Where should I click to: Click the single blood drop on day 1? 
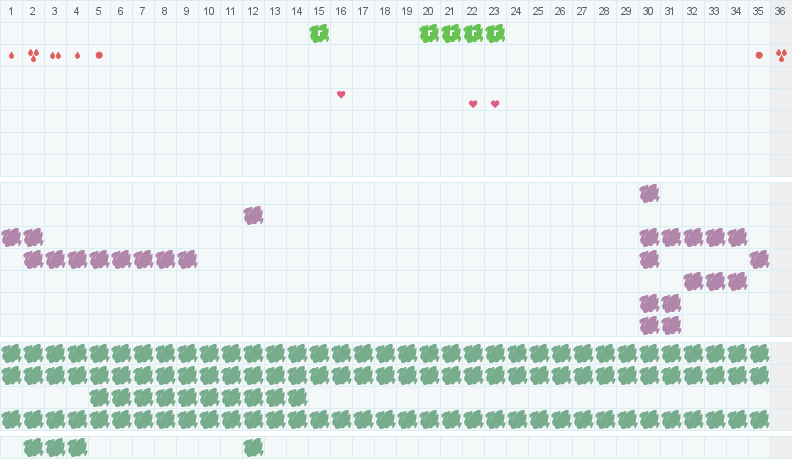(11, 55)
